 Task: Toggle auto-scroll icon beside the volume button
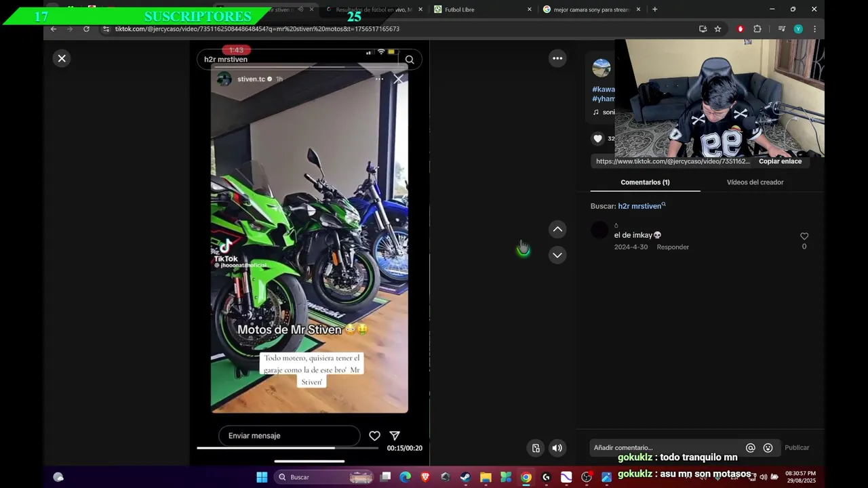pyautogui.click(x=536, y=448)
